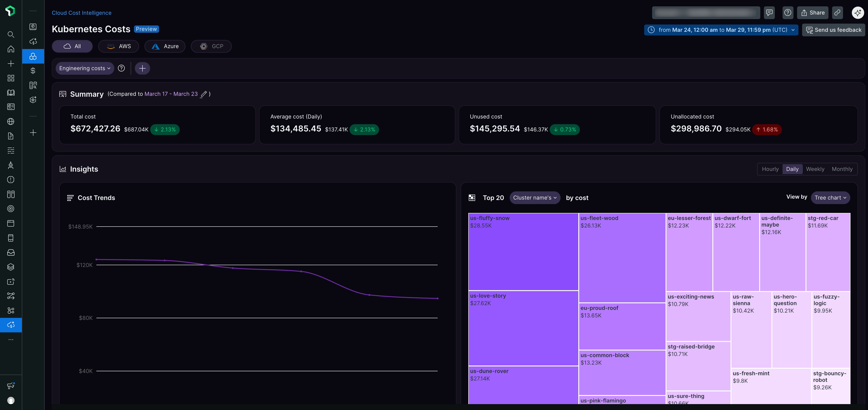Select the All cloud providers filter
Viewport: 868px width, 410px height.
coord(72,46)
